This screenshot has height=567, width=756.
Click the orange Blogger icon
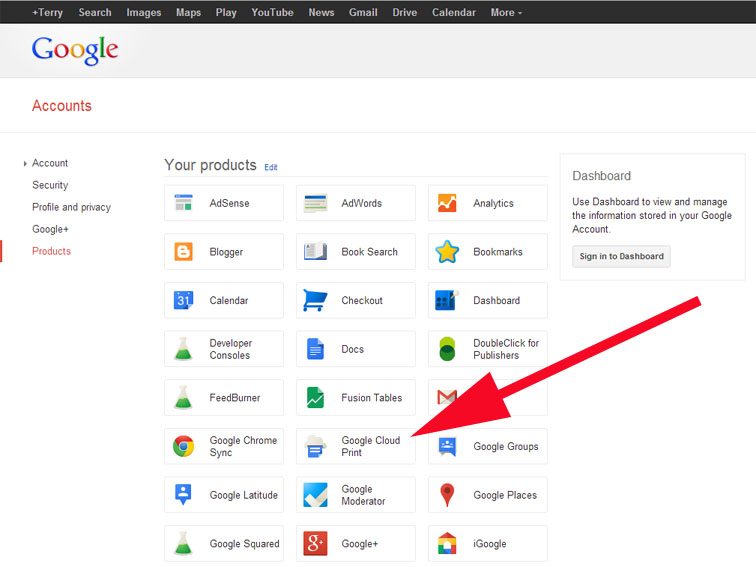click(183, 252)
